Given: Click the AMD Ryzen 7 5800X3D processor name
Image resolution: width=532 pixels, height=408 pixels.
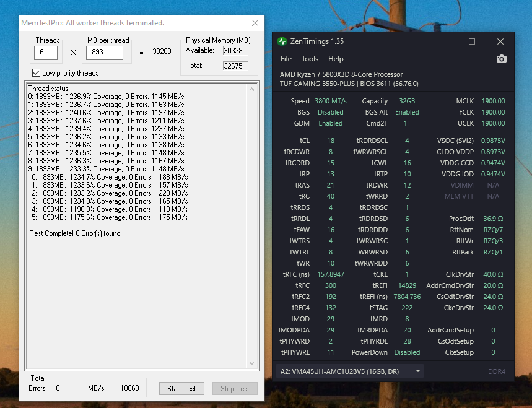Looking at the screenshot, I should 341,74.
